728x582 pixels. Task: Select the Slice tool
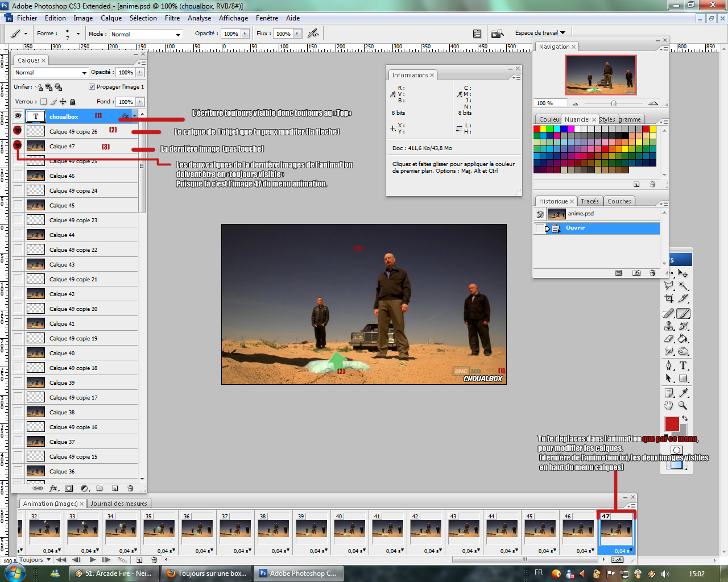click(x=683, y=298)
